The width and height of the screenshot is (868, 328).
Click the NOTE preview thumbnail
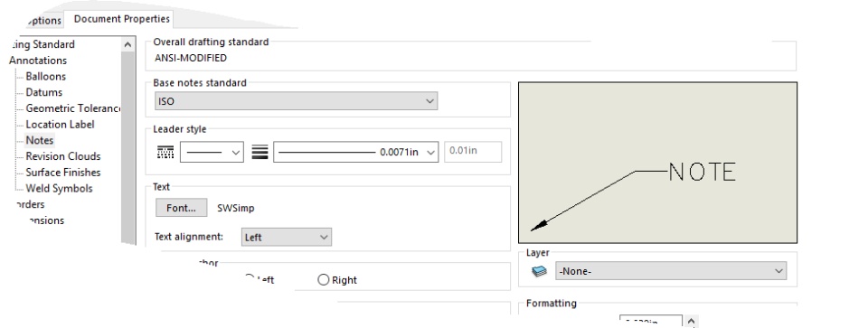click(657, 163)
